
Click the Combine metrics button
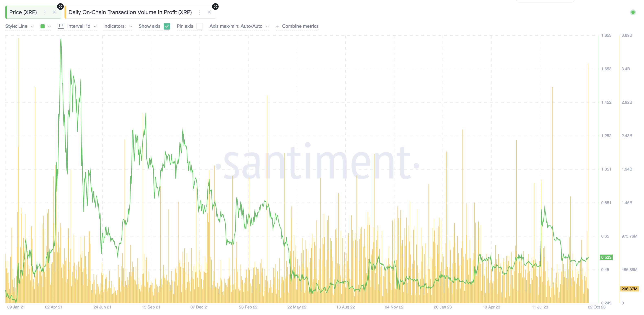(300, 26)
